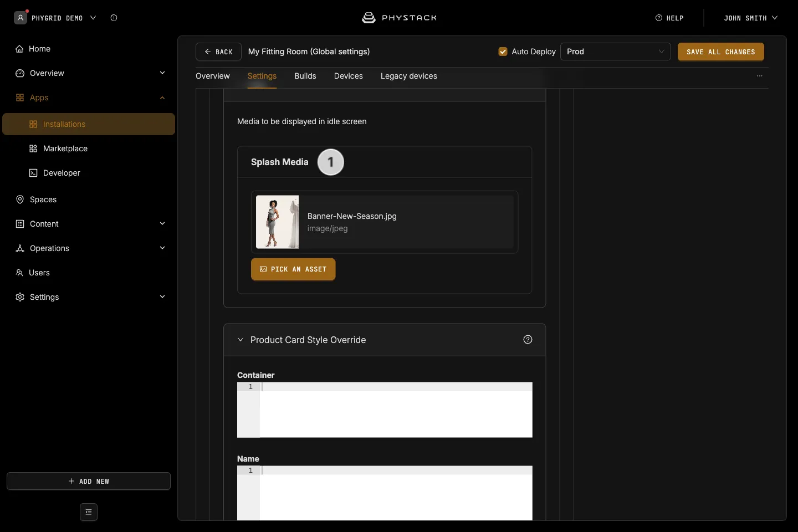Open the Phygrid Demo tenant switcher
The width and height of the screenshot is (798, 532).
tap(62, 18)
